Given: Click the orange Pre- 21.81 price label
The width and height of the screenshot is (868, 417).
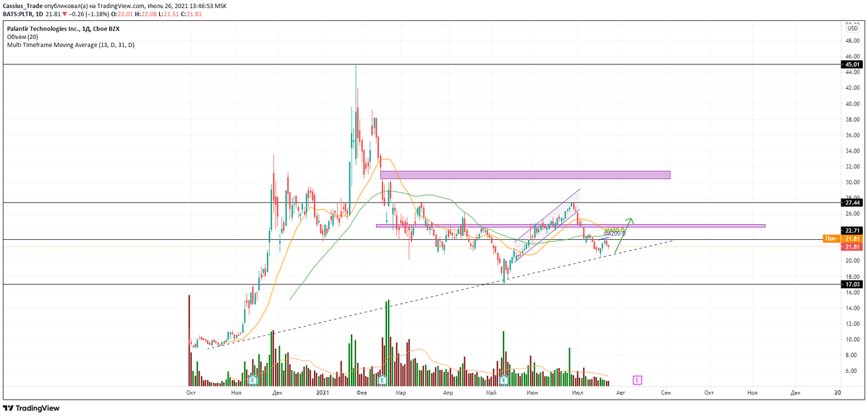Looking at the screenshot, I should tap(841, 238).
